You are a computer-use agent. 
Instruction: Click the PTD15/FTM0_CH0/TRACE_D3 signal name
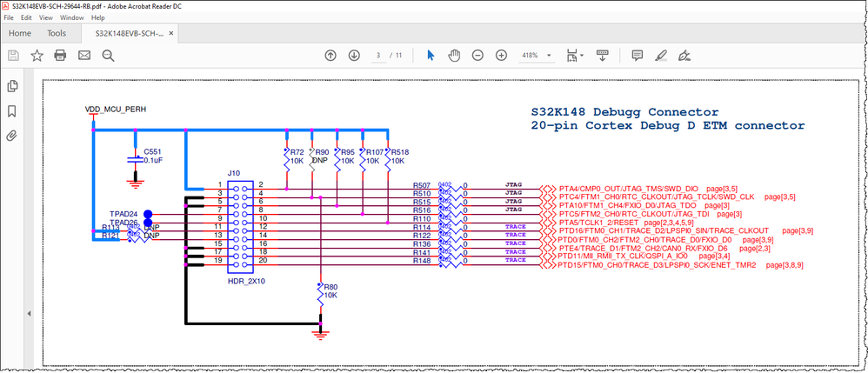pyautogui.click(x=658, y=266)
